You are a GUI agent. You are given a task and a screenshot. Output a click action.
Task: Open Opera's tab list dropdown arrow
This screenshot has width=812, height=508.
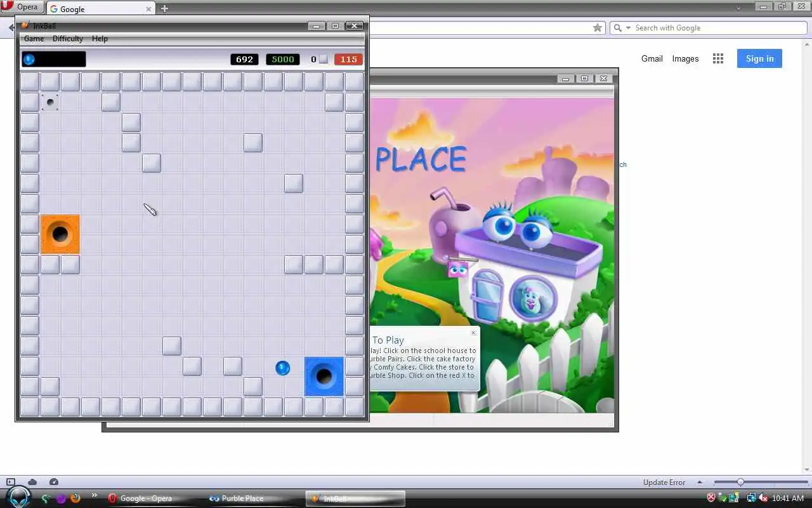point(738,8)
